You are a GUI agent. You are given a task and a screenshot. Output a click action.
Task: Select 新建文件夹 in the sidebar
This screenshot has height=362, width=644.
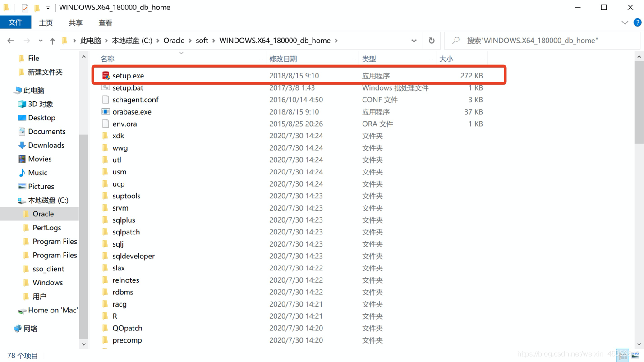[45, 72]
